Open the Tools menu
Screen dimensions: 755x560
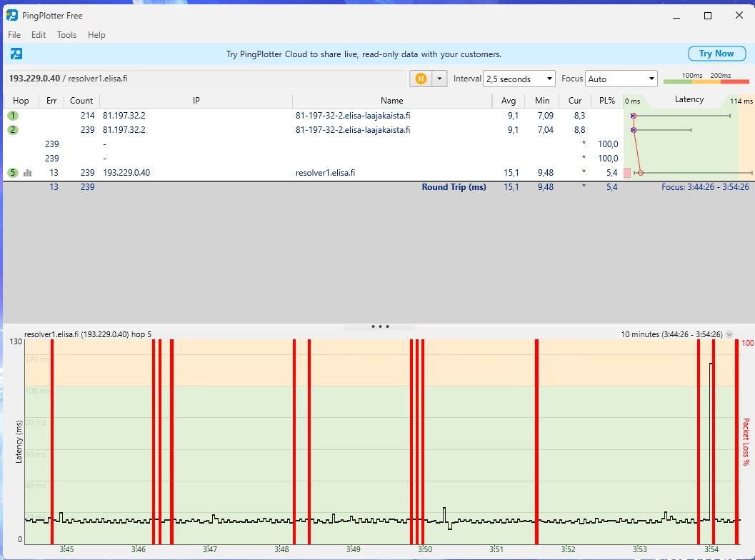coord(66,35)
